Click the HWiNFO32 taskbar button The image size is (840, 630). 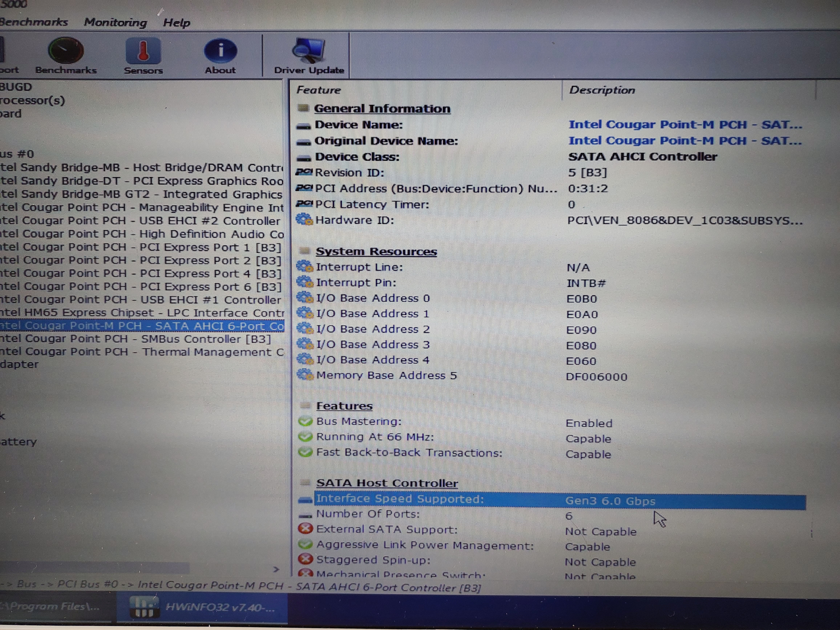(202, 607)
